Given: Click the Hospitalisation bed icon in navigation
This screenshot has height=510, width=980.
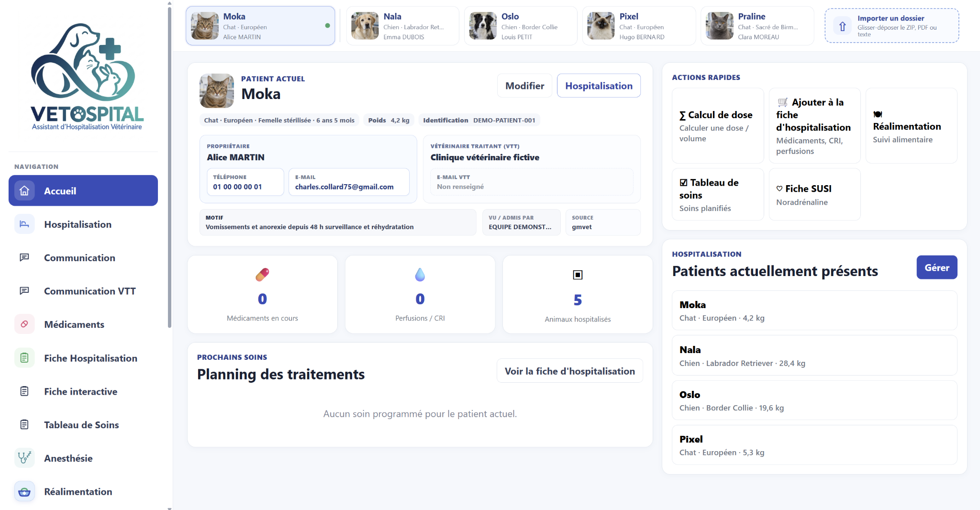Looking at the screenshot, I should [24, 224].
